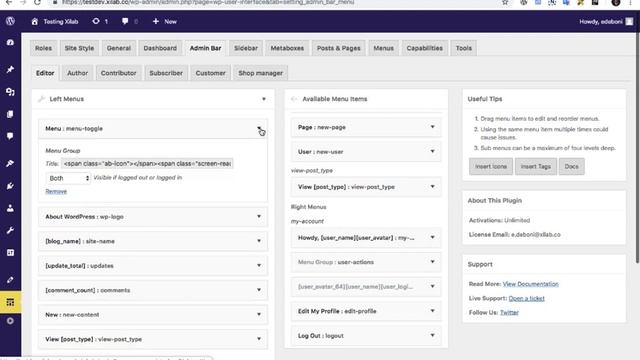
Task: Click the arrow icon beside Available Menu Items
Action: [294, 99]
